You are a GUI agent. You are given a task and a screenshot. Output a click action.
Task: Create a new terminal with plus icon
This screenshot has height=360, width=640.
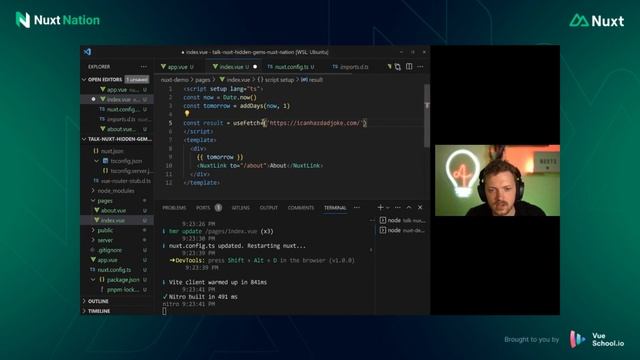(x=380, y=207)
